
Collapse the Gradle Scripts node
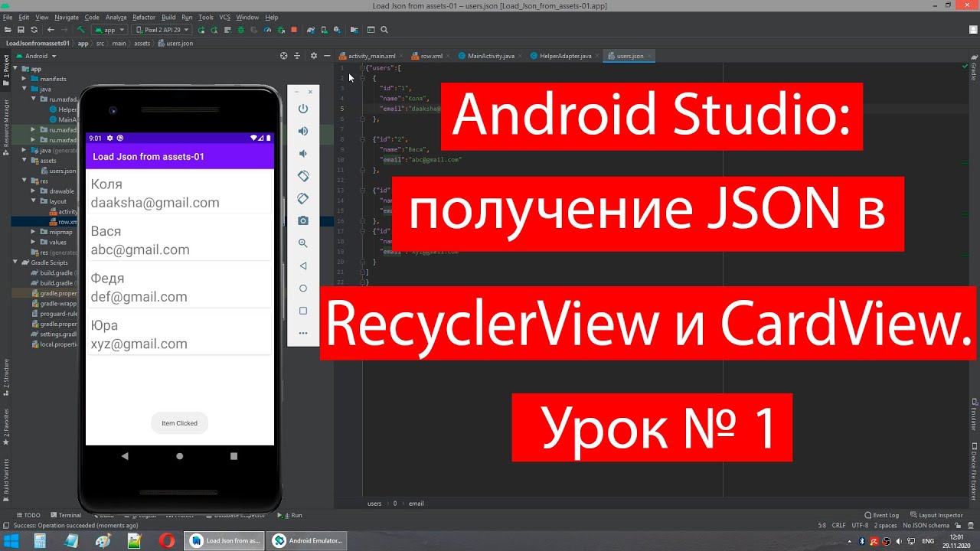coord(15,262)
